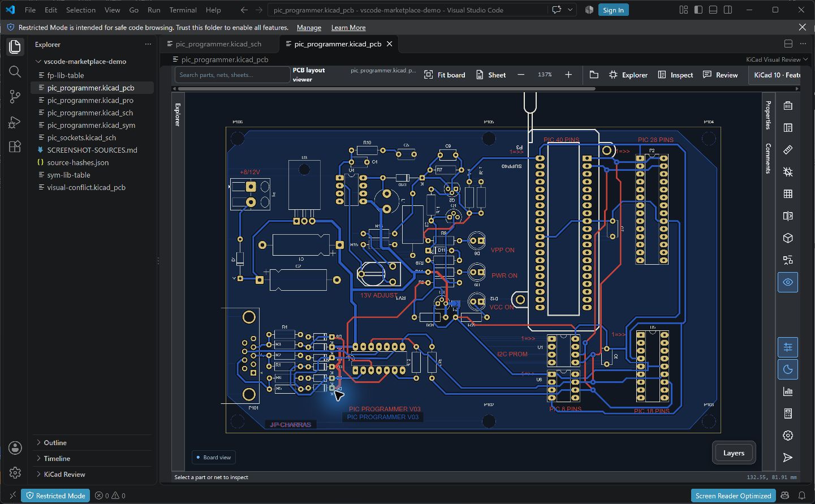Viewport: 815px width, 504px height.
Task: Open the Selection menu
Action: click(x=80, y=10)
